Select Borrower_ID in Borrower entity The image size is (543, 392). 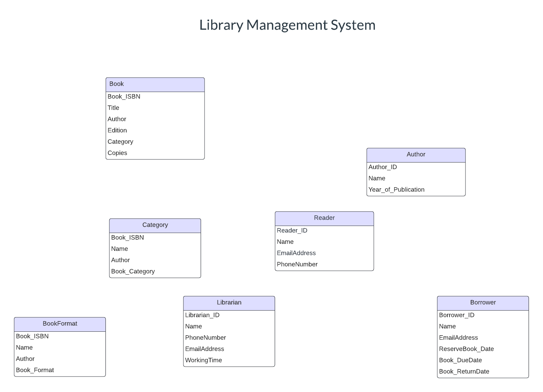click(457, 315)
